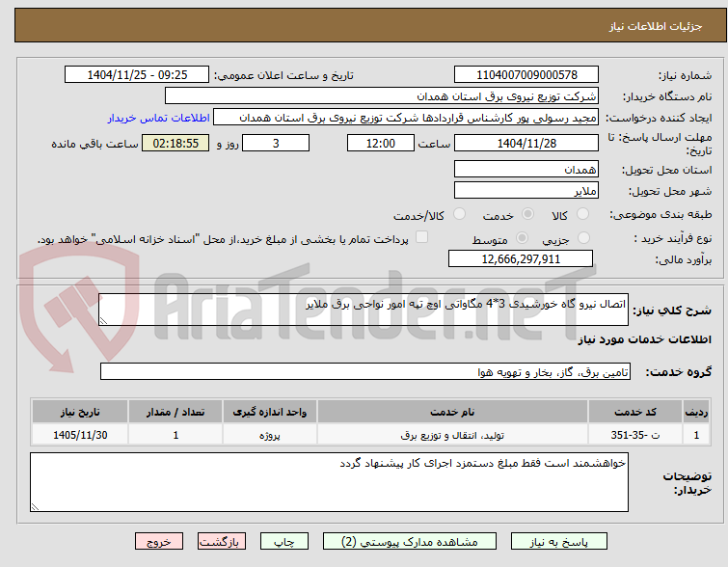Screen dimensions: 728x567
Task: Click the نوع فرآیند خرید label
Action: (x=672, y=239)
